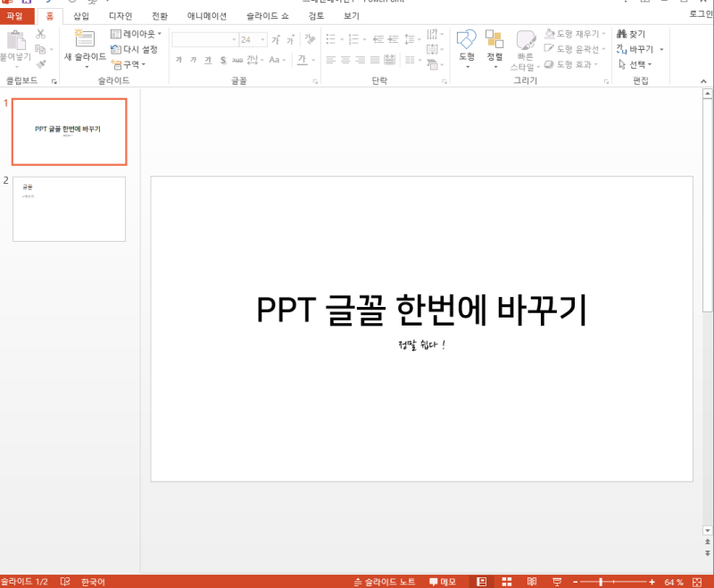Collapse the ribbon with the chevron arrow
The width and height of the screenshot is (714, 588).
click(x=703, y=81)
